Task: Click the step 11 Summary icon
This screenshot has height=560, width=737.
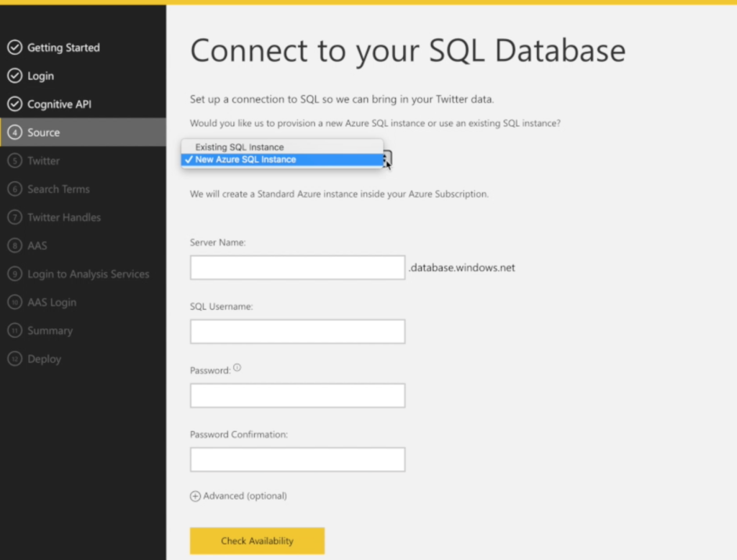Action: coord(14,330)
